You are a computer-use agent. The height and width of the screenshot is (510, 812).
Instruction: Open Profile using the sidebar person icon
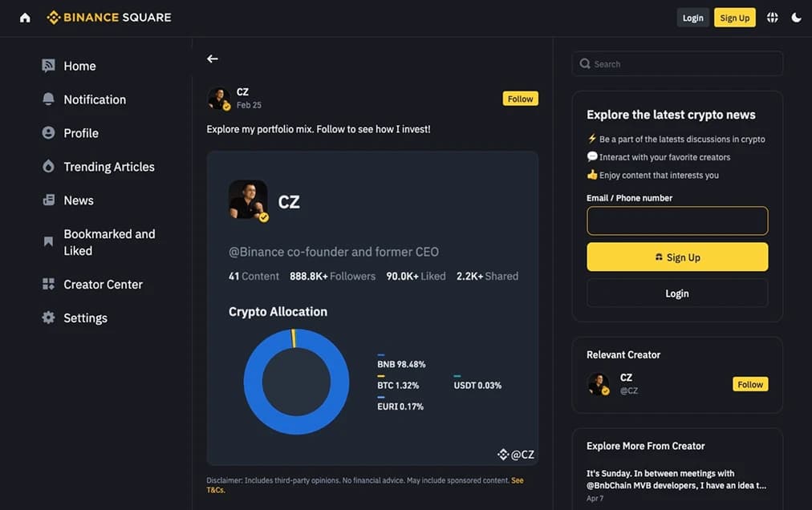point(48,132)
